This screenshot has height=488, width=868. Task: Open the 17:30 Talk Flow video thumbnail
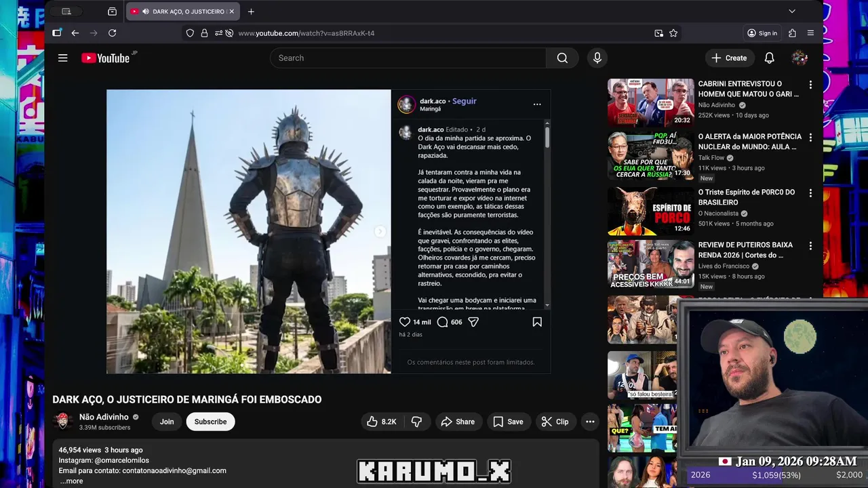[650, 156]
